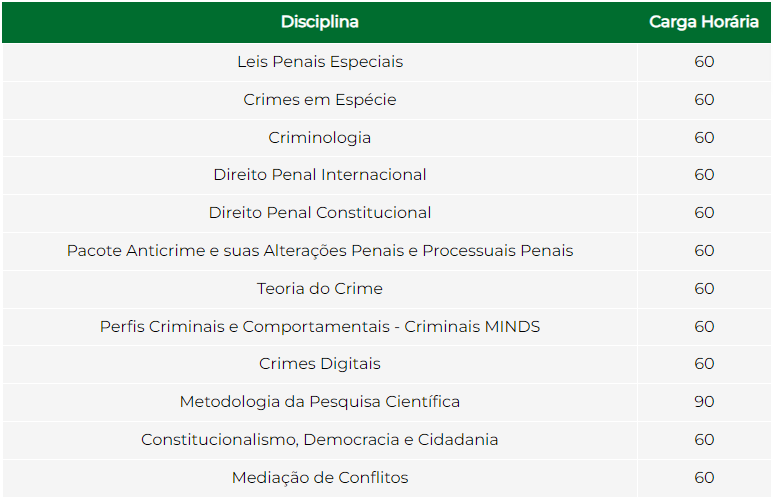Select Metodologia da Pesquisa Científica row
Image resolution: width=773 pixels, height=502 pixels.
click(386, 402)
